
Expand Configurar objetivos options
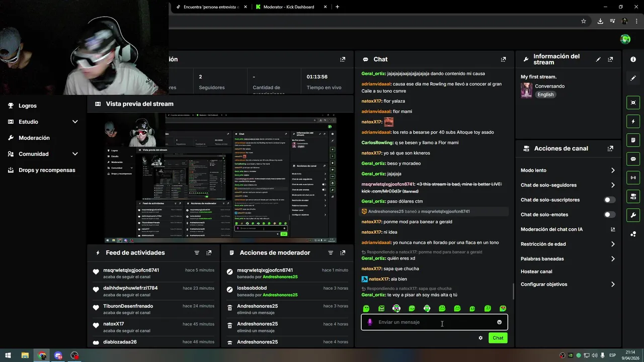pyautogui.click(x=613, y=285)
